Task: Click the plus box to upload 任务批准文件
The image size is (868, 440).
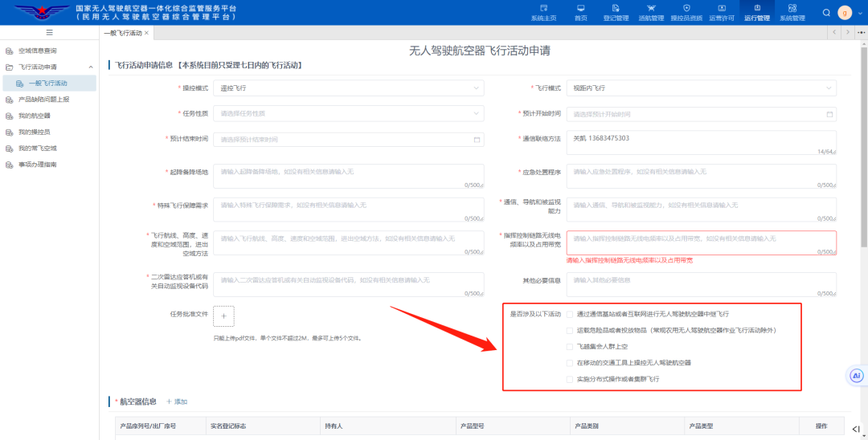Action: pos(223,316)
